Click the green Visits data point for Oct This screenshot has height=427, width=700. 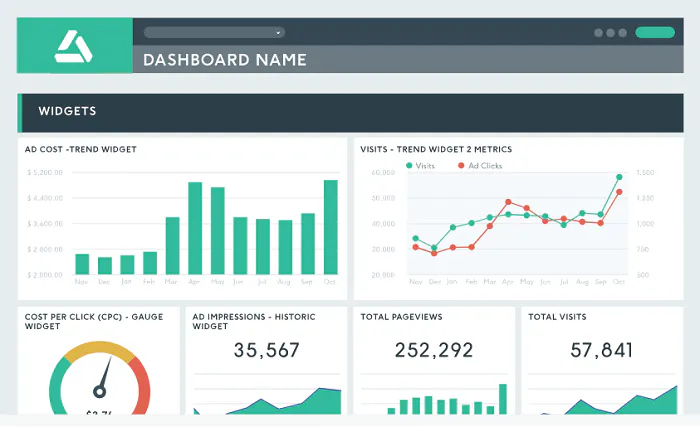click(619, 177)
